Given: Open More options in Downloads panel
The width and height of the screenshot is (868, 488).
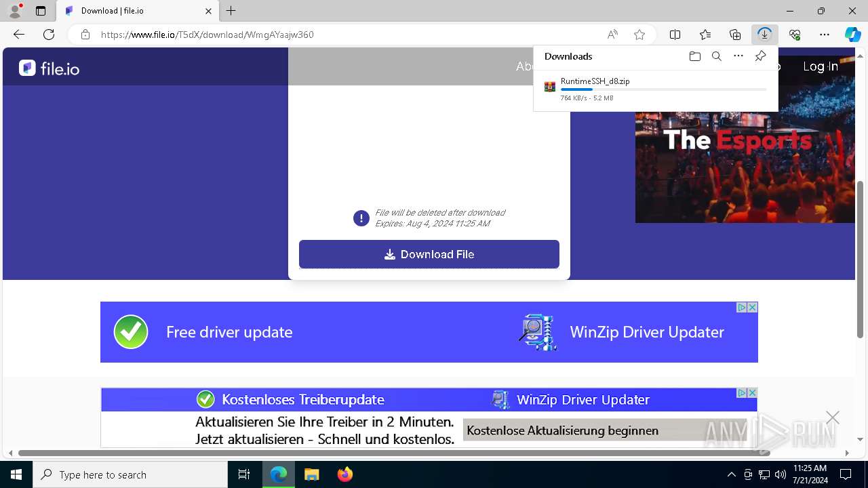Looking at the screenshot, I should click(738, 56).
